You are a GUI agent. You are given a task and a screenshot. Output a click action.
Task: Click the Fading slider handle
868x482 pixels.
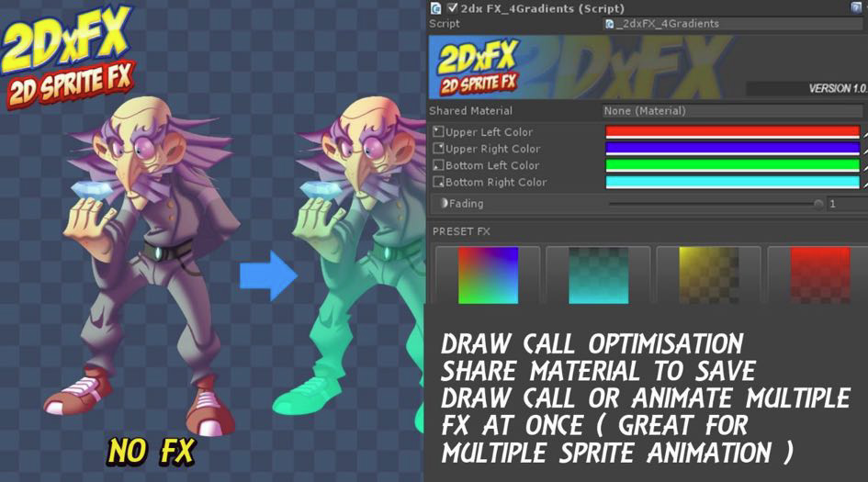(x=818, y=204)
